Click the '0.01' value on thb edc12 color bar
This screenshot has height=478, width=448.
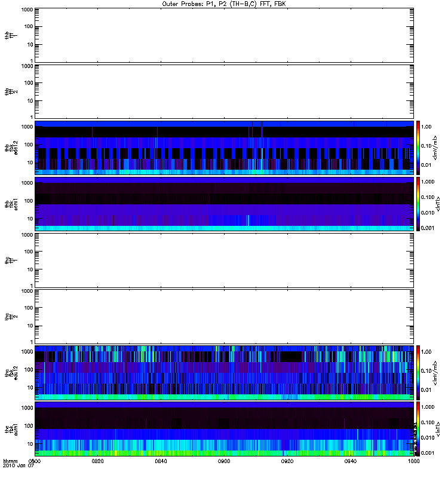click(x=426, y=165)
